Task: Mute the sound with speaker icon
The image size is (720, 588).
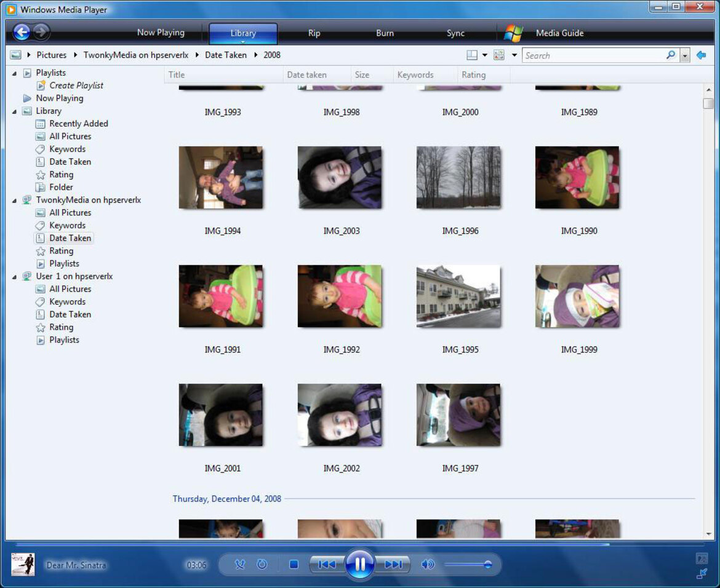Action: [x=428, y=564]
